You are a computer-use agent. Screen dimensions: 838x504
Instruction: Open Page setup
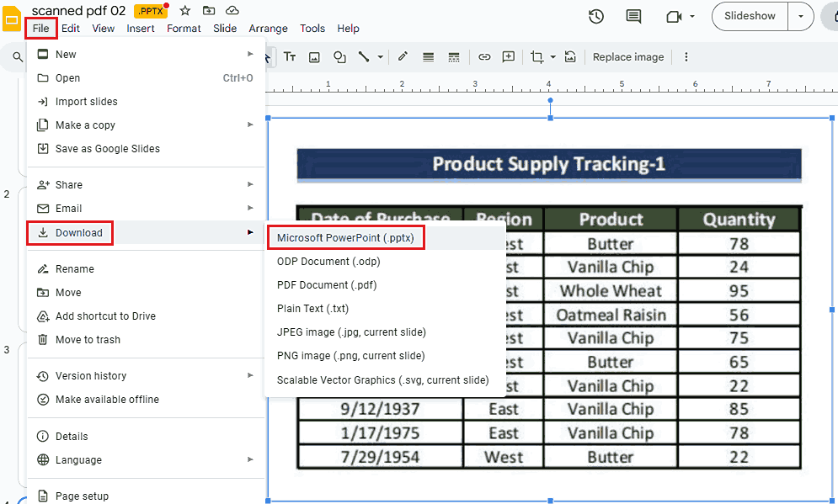[x=146, y=496]
